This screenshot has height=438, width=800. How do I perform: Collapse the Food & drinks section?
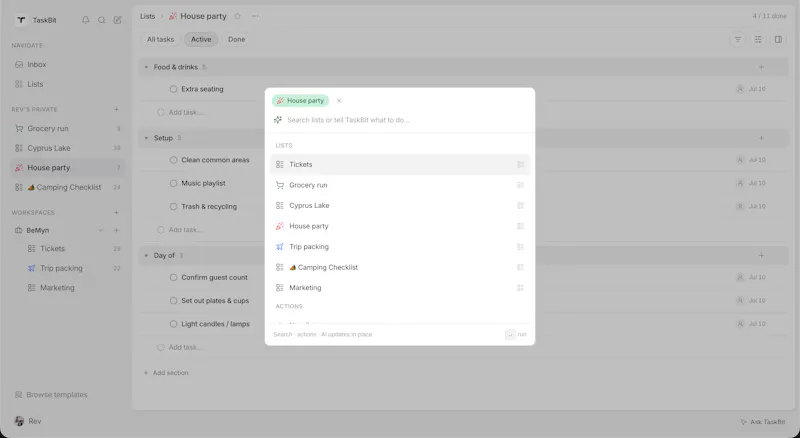click(x=146, y=67)
